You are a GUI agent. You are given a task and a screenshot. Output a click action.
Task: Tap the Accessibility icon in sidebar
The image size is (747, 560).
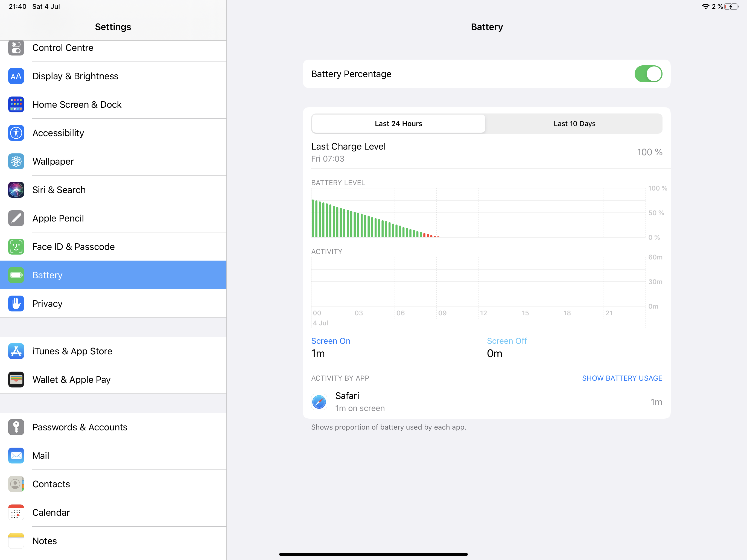pos(16,133)
